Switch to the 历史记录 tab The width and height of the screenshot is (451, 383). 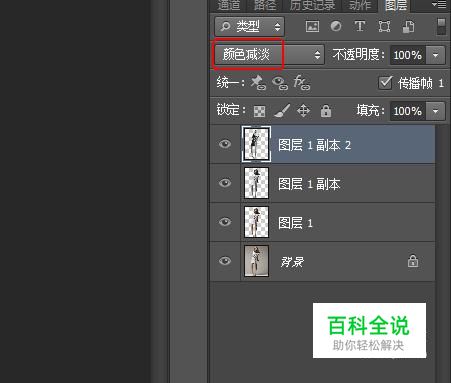(312, 5)
